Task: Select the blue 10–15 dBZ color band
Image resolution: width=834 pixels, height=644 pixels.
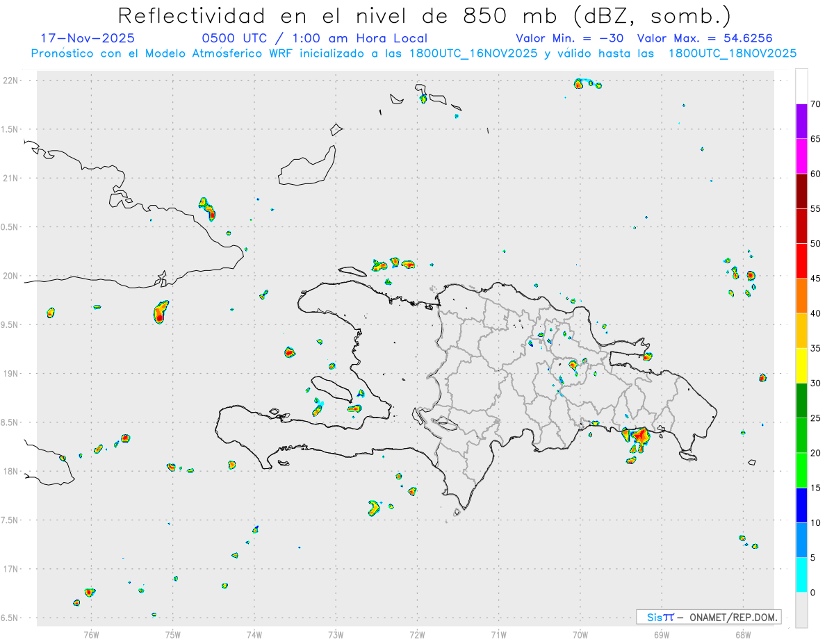Action: [x=801, y=505]
